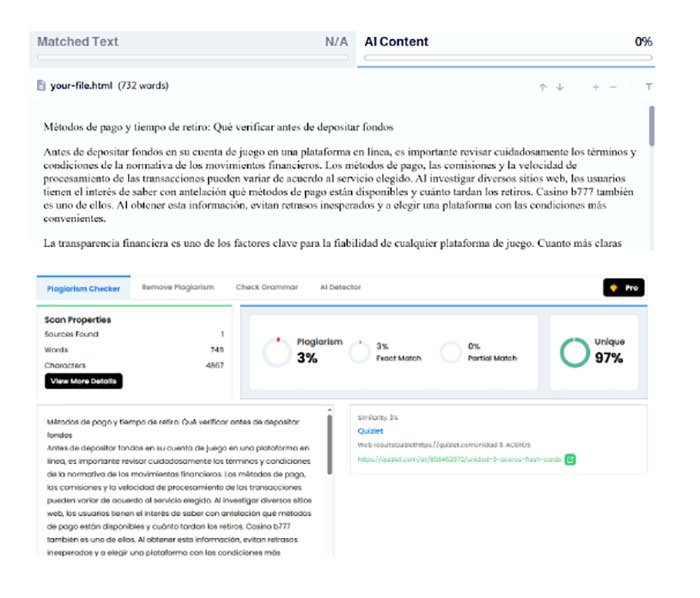
Task: Click the scrollbar of the upper document text
Action: pyautogui.click(x=652, y=127)
